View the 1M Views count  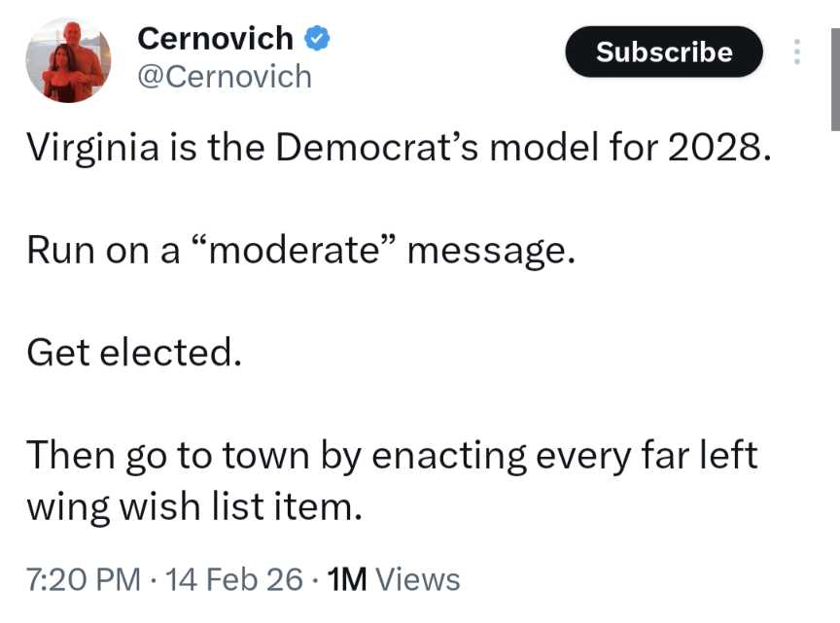click(x=394, y=579)
